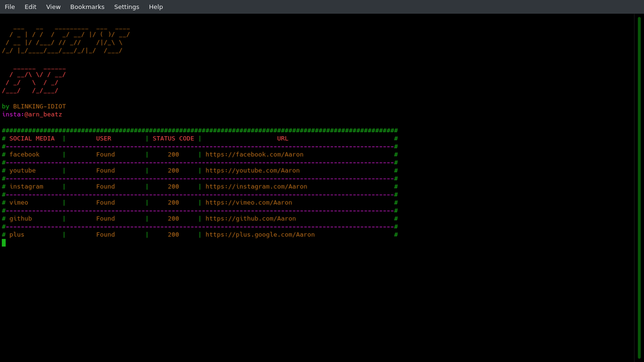Image resolution: width=644 pixels, height=362 pixels.
Task: Click the SOCIAL MEDIA column header
Action: tap(32, 138)
